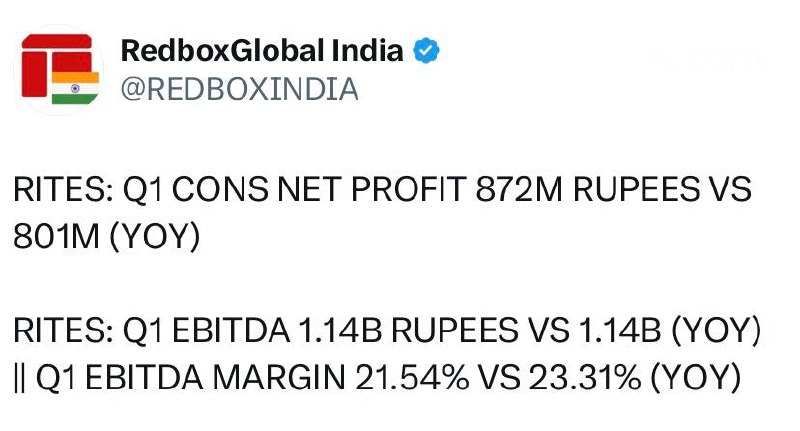Click the 23.31% (YOY) value
Screen dimensions: 800x431
click(x=634, y=378)
